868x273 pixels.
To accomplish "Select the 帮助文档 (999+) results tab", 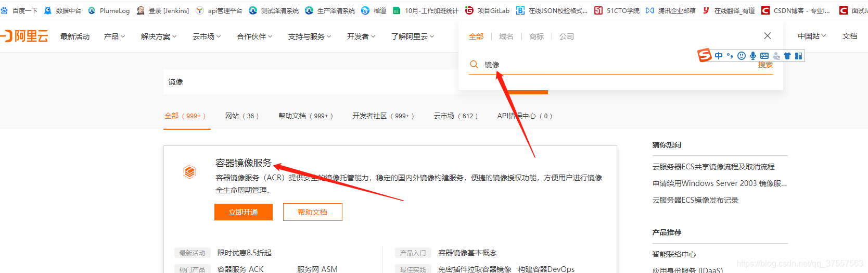I will tap(306, 116).
